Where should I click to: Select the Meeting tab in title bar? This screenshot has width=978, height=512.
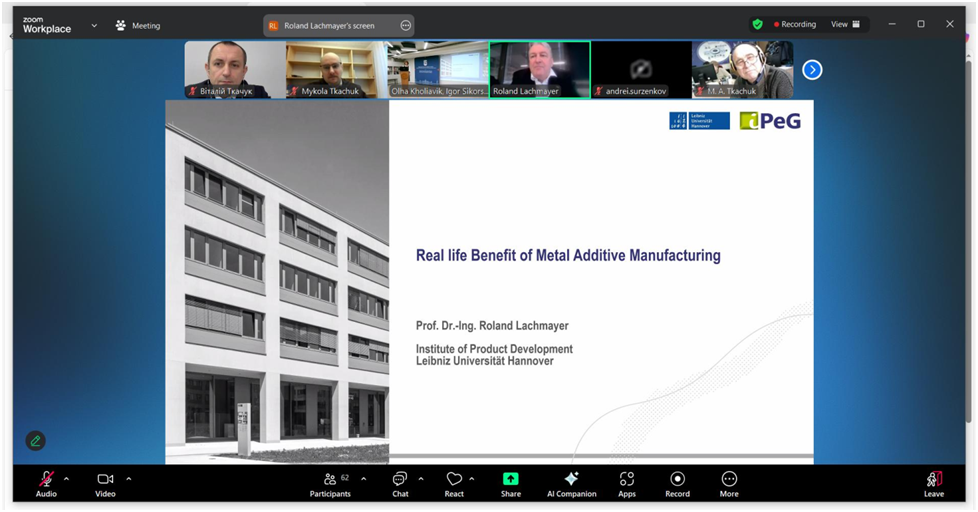pos(138,26)
